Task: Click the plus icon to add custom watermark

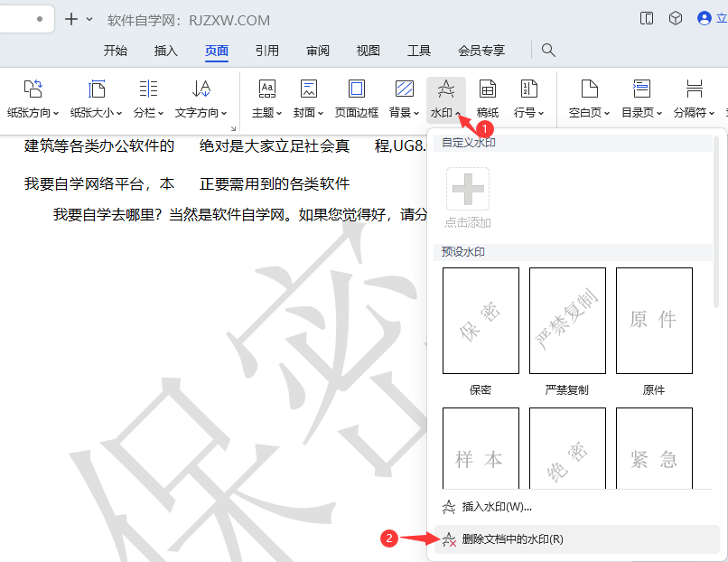Action: tap(468, 189)
